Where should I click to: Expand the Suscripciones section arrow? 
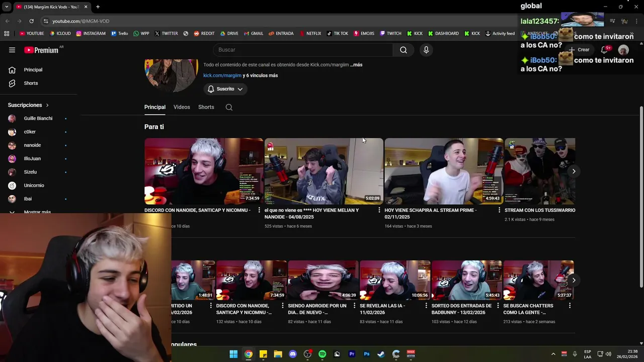47,105
